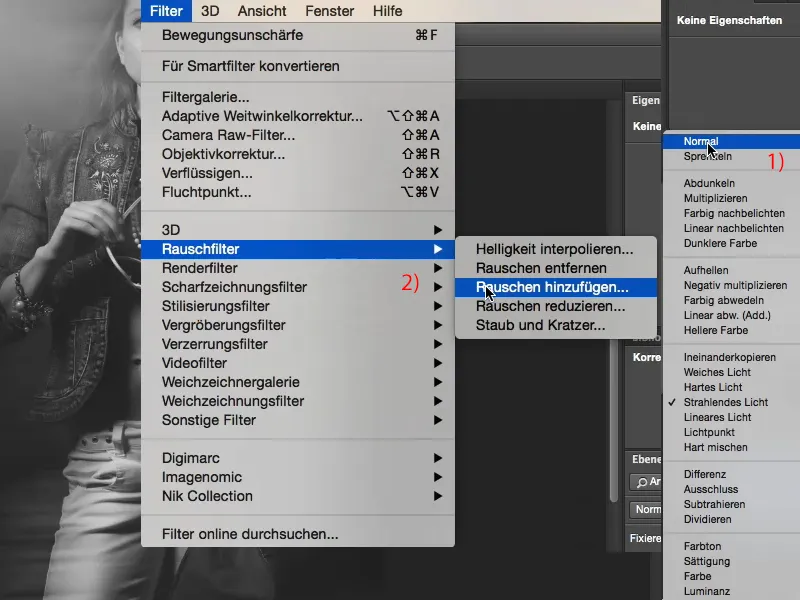Choose Sättigung blend mode
This screenshot has width=800, height=600.
(731, 562)
